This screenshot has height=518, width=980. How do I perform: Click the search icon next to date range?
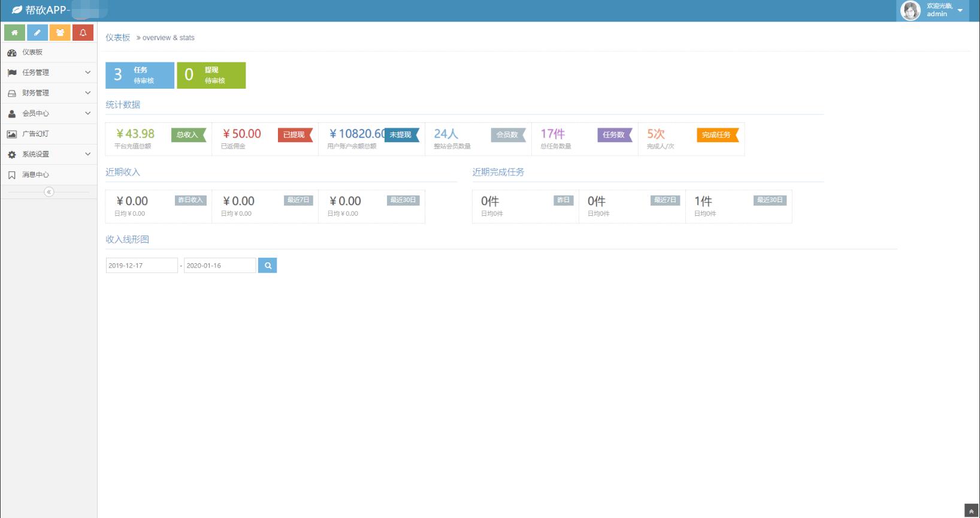(x=268, y=266)
